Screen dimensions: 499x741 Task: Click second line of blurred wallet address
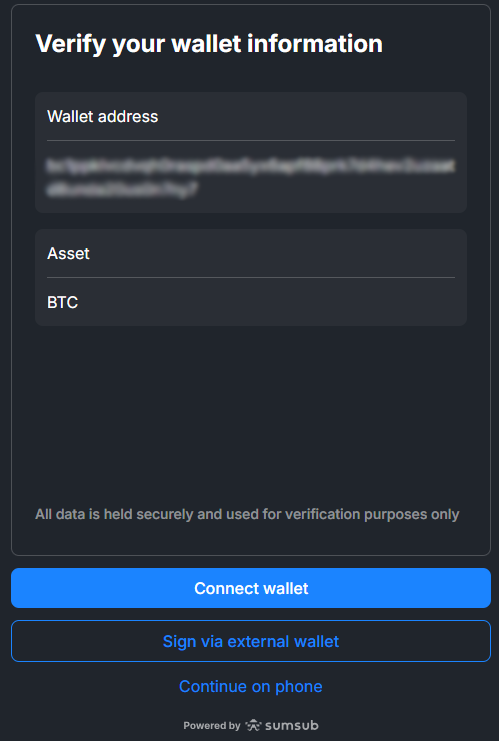pos(122,189)
